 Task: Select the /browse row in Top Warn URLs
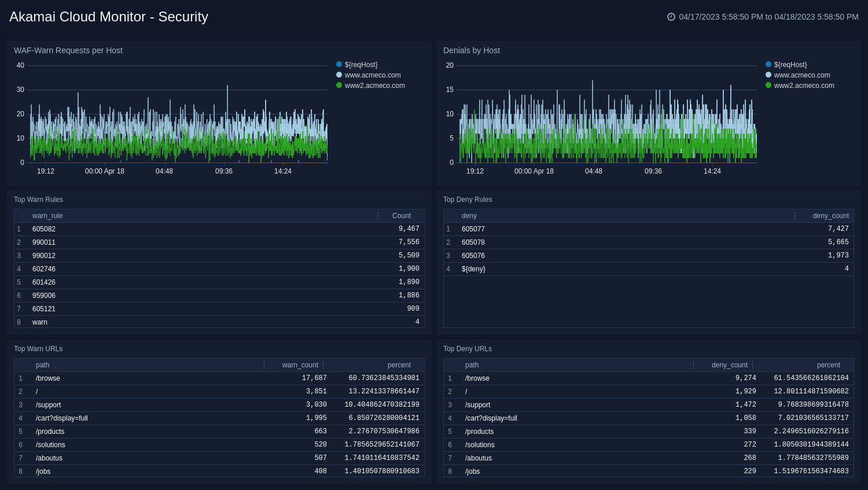(48, 378)
